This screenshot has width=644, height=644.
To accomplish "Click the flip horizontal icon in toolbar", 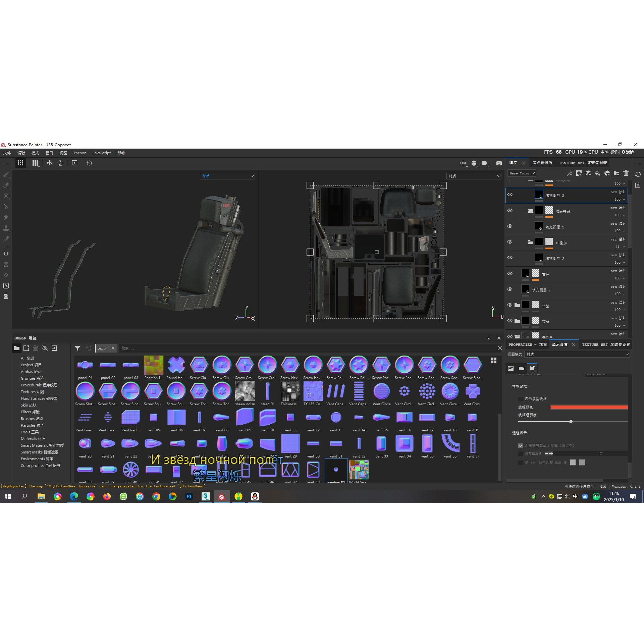I will 50,163.
